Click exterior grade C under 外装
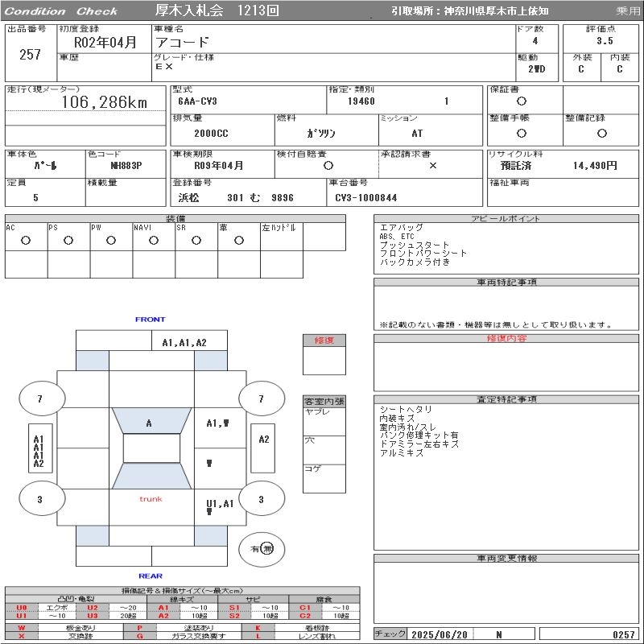Viewport: 644px width, 644px height. pyautogui.click(x=580, y=68)
